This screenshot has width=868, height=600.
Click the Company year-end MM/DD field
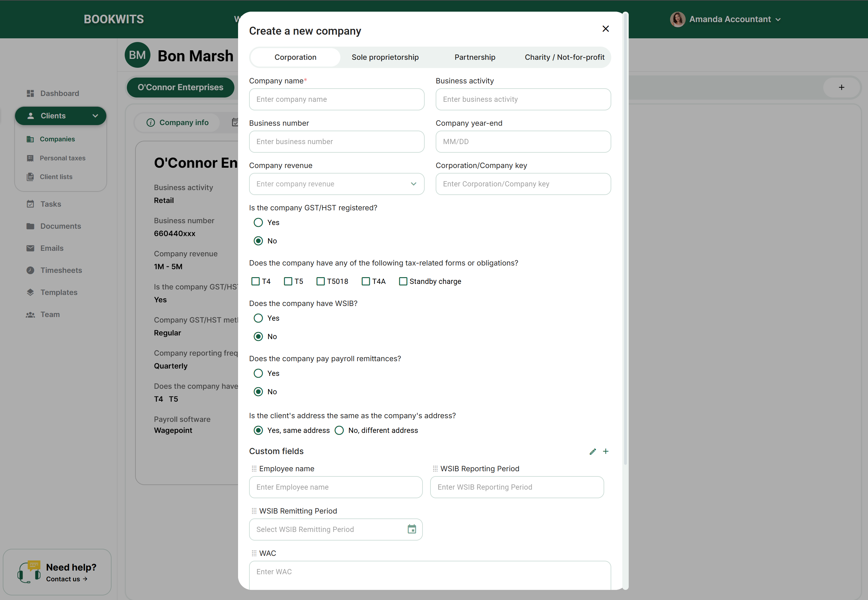[523, 142]
